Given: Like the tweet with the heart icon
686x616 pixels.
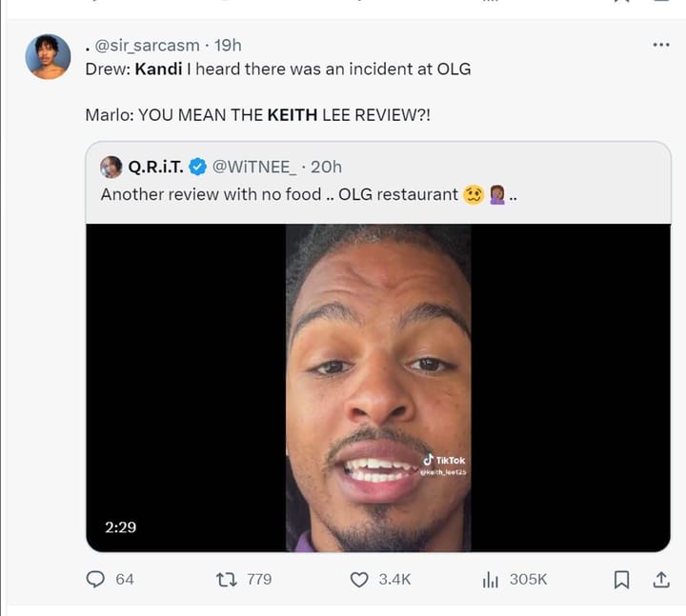Looking at the screenshot, I should [359, 579].
